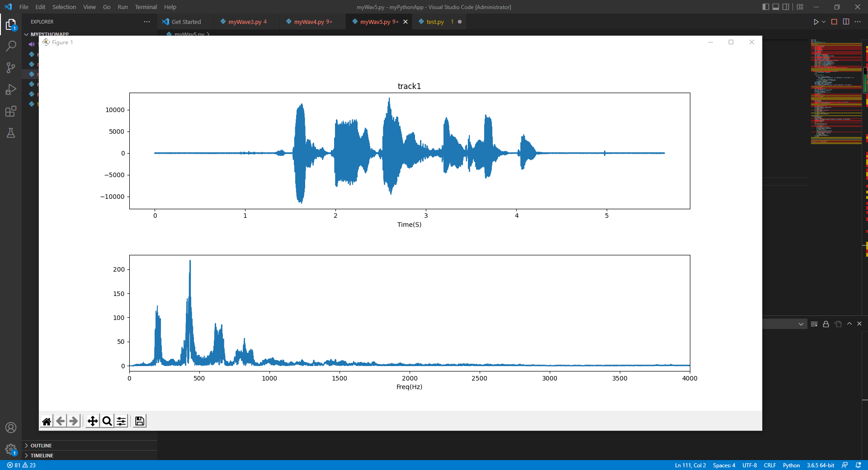Go back to previous plot view
Screen dimensions: 868x470
pos(60,421)
